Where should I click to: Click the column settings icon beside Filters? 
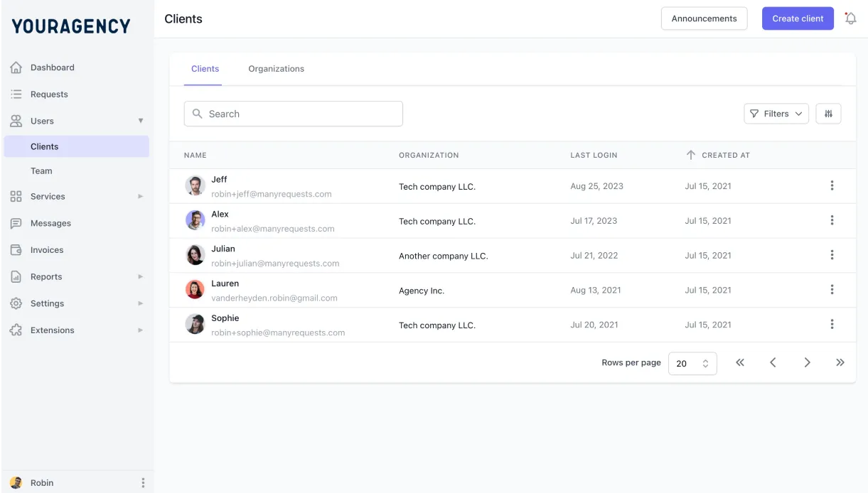[x=828, y=113]
